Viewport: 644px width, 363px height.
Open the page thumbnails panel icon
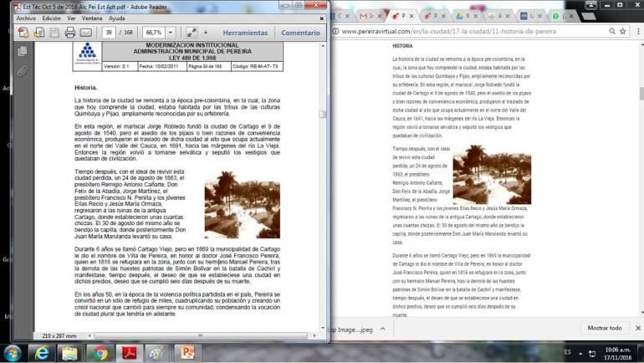click(23, 51)
